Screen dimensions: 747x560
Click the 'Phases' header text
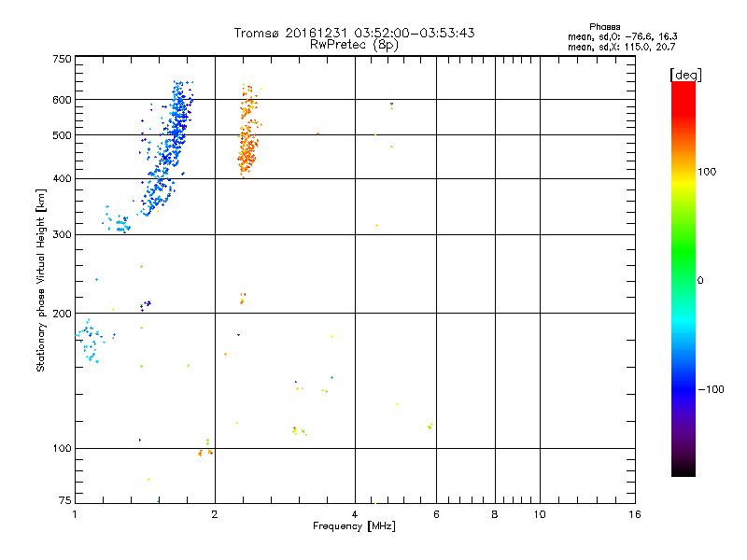pyautogui.click(x=605, y=27)
